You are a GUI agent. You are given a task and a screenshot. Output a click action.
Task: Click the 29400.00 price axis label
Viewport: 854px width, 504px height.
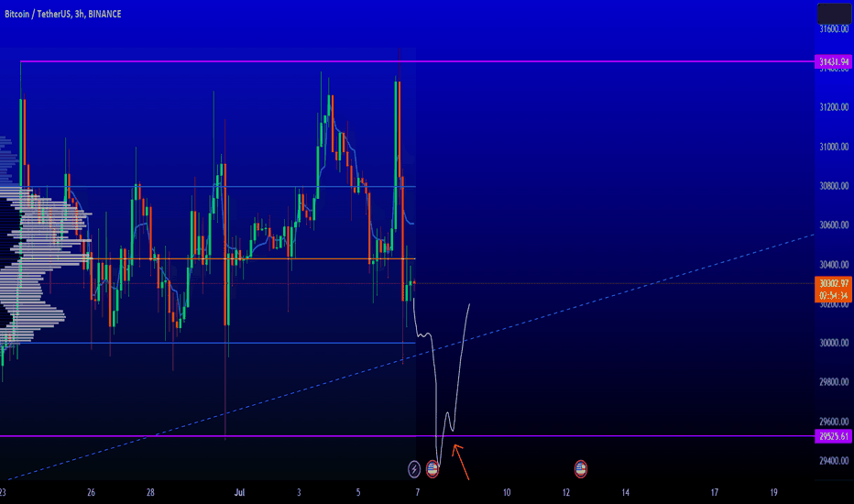tap(833, 460)
